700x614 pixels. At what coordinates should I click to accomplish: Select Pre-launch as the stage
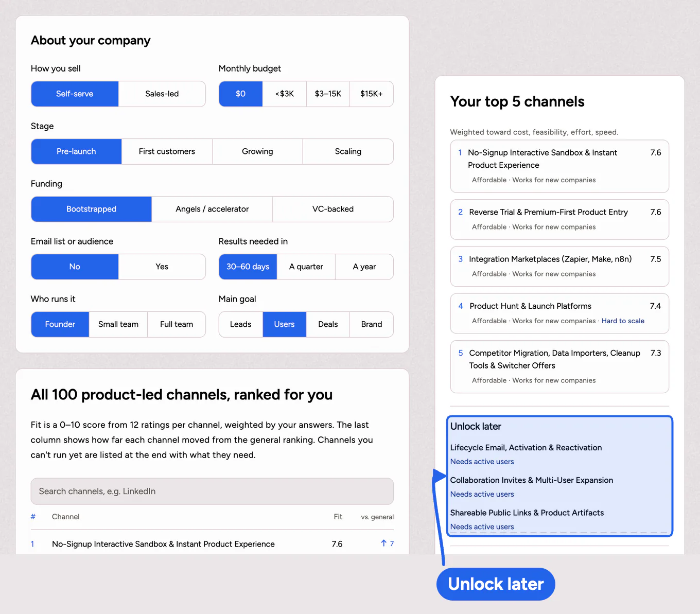(x=76, y=151)
